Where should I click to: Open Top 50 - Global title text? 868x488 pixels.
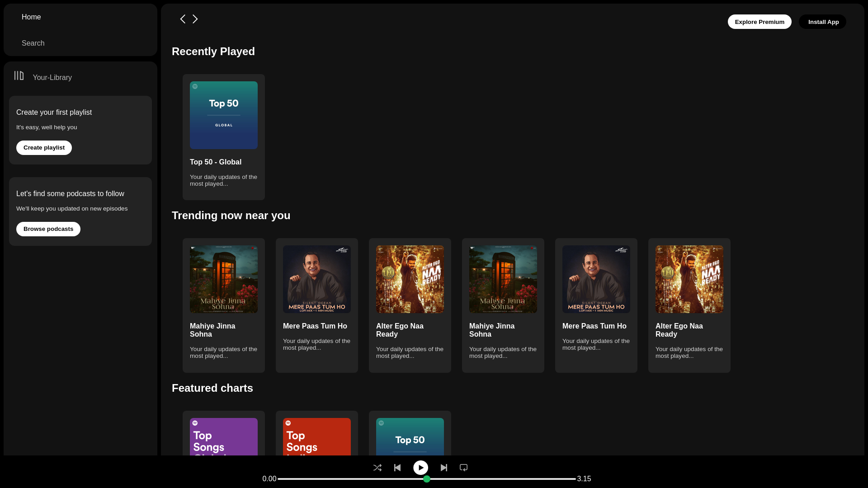[216, 162]
